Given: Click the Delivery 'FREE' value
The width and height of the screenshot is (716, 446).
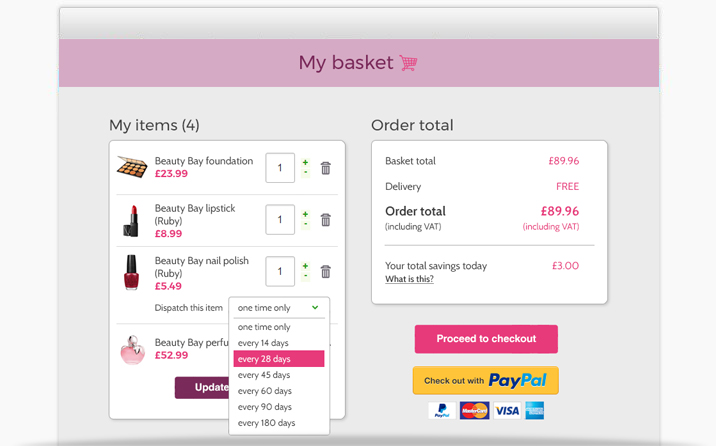Looking at the screenshot, I should (x=568, y=186).
